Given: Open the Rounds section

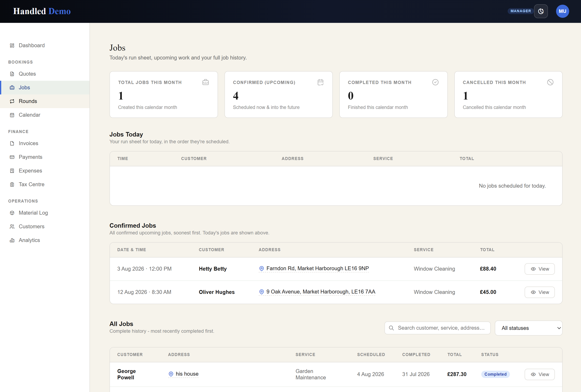Looking at the screenshot, I should (x=45, y=101).
